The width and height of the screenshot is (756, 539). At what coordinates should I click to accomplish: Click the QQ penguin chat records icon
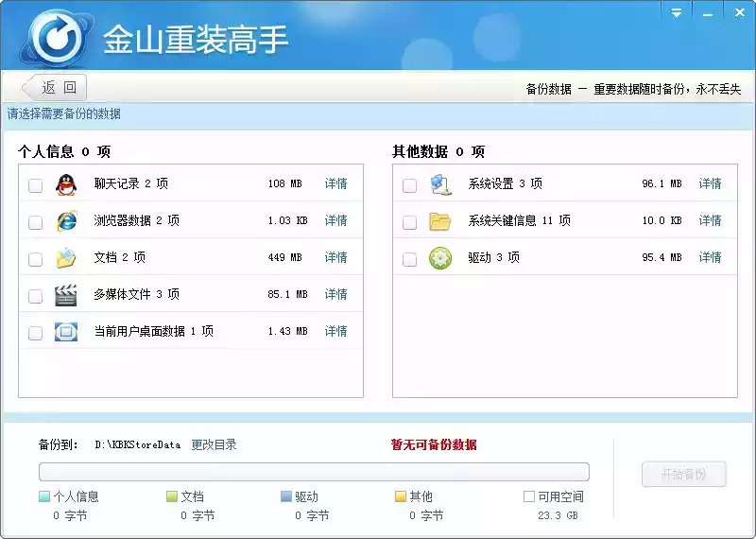pyautogui.click(x=66, y=184)
